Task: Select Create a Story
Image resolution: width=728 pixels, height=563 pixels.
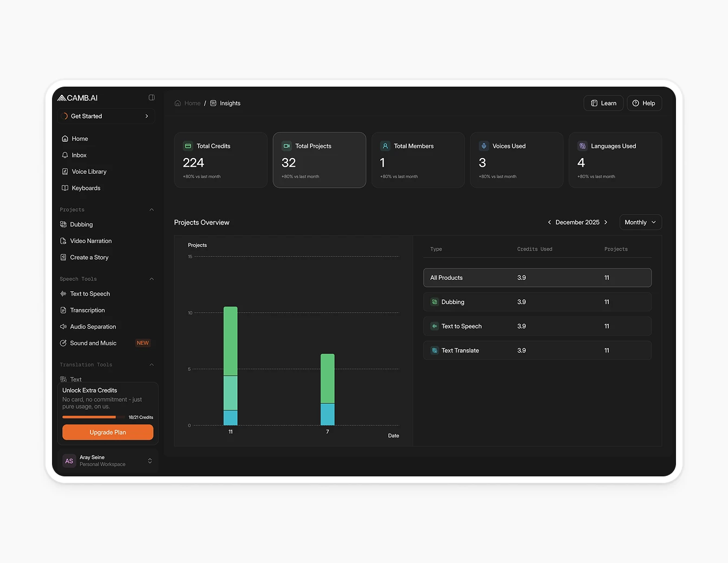Action: pyautogui.click(x=89, y=257)
